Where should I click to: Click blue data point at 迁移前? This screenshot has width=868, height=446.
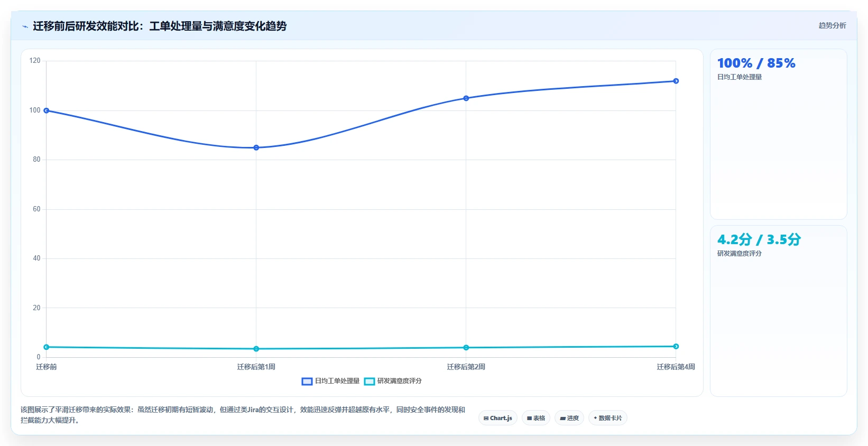click(x=47, y=110)
